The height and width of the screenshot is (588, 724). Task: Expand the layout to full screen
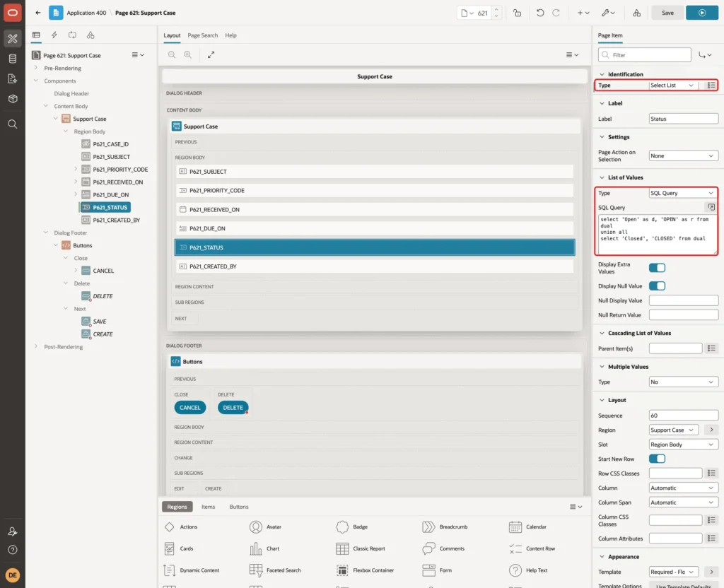pyautogui.click(x=211, y=54)
